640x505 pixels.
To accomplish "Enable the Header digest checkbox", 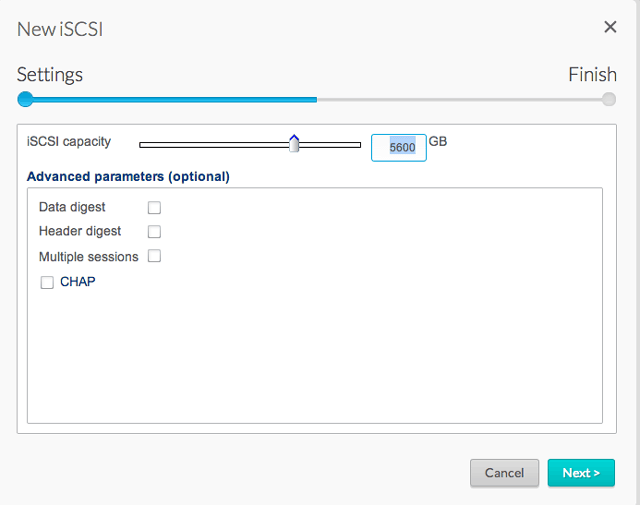I will pyautogui.click(x=154, y=232).
